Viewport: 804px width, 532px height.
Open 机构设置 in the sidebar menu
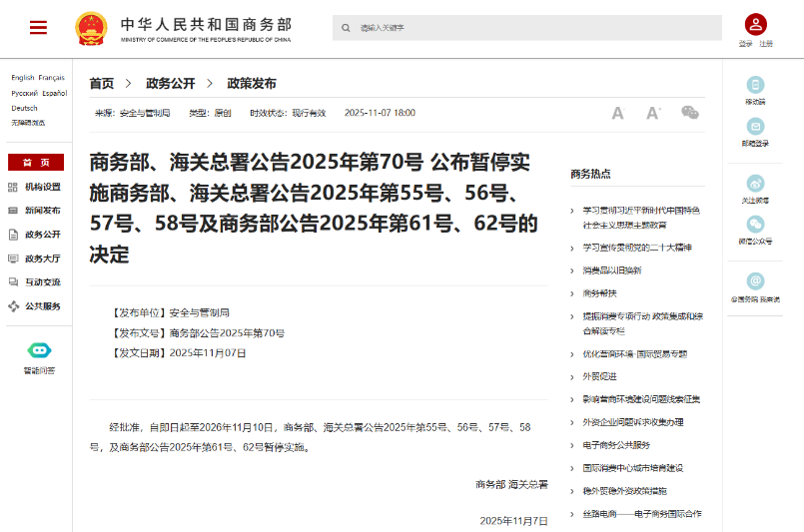43,187
